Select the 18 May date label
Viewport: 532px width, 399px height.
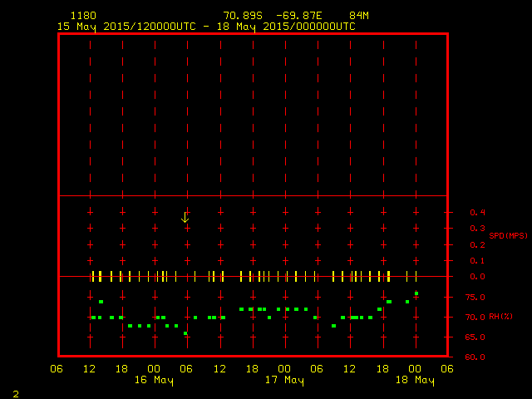(x=414, y=380)
